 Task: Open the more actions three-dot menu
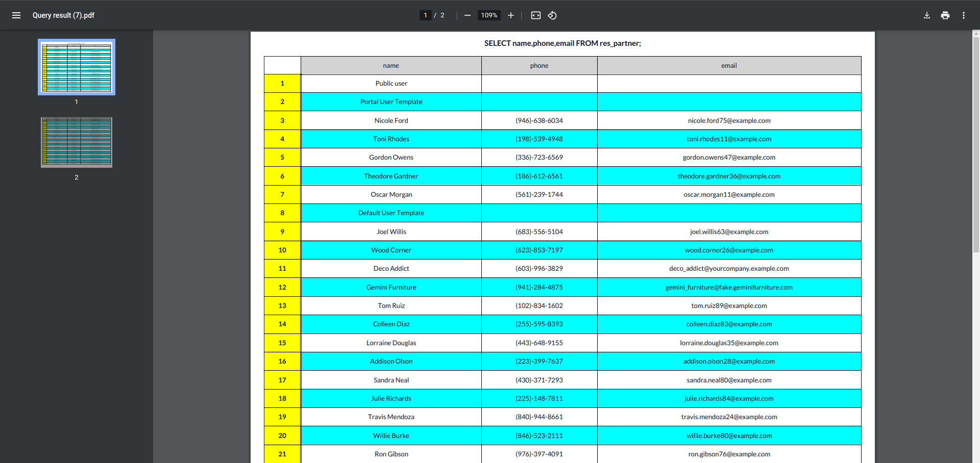[964, 15]
